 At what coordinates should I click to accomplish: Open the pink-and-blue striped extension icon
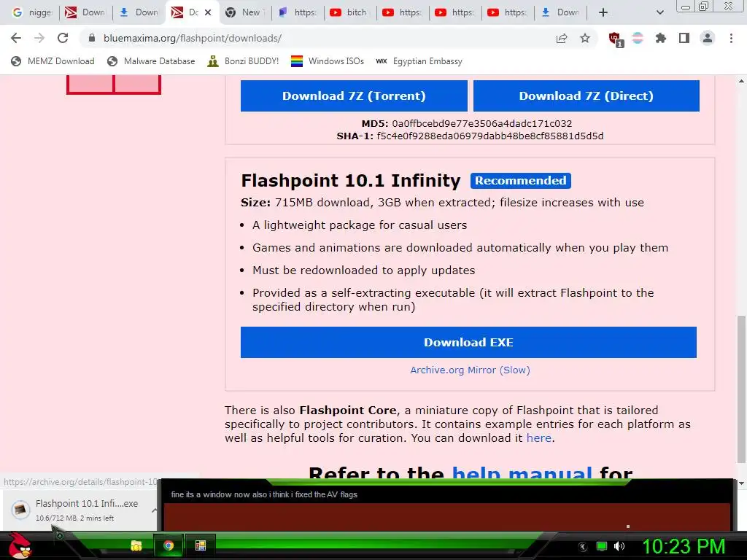coord(638,38)
